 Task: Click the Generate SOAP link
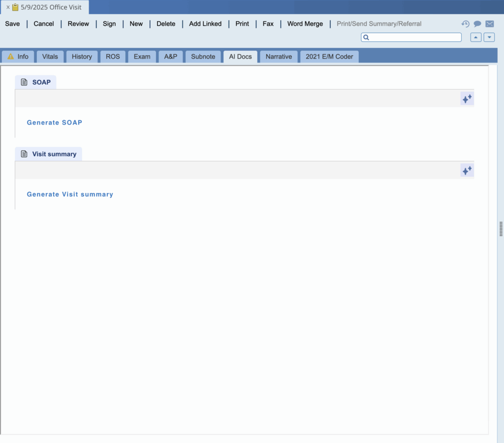(x=54, y=123)
